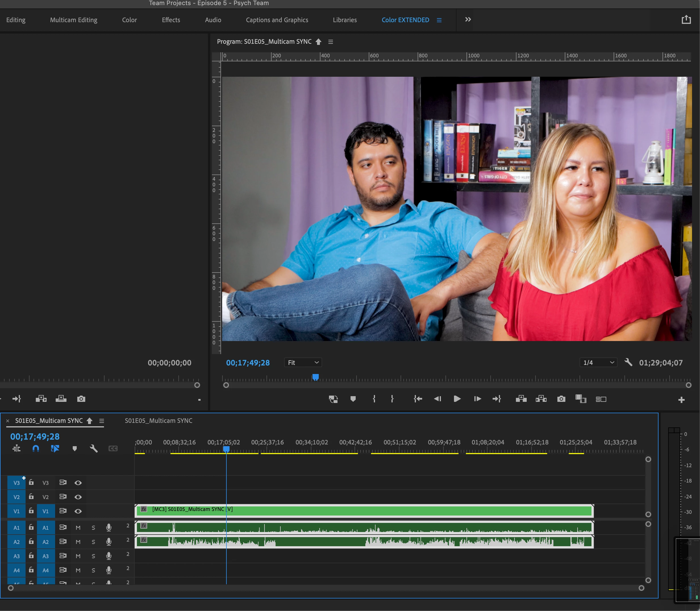Switch to the Multicam Editing workspace
The height and width of the screenshot is (611, 700).
[x=74, y=20]
